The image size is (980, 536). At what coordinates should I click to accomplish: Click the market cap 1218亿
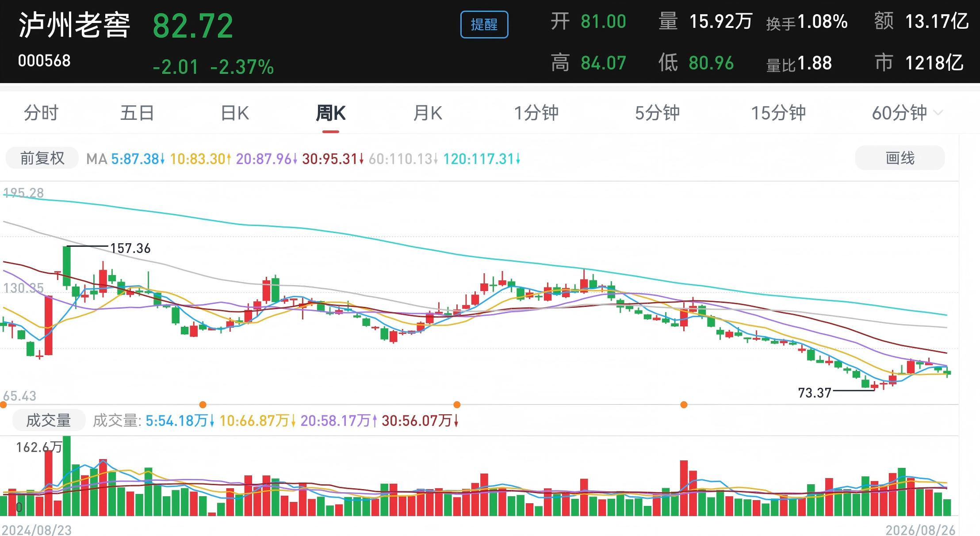coord(934,63)
